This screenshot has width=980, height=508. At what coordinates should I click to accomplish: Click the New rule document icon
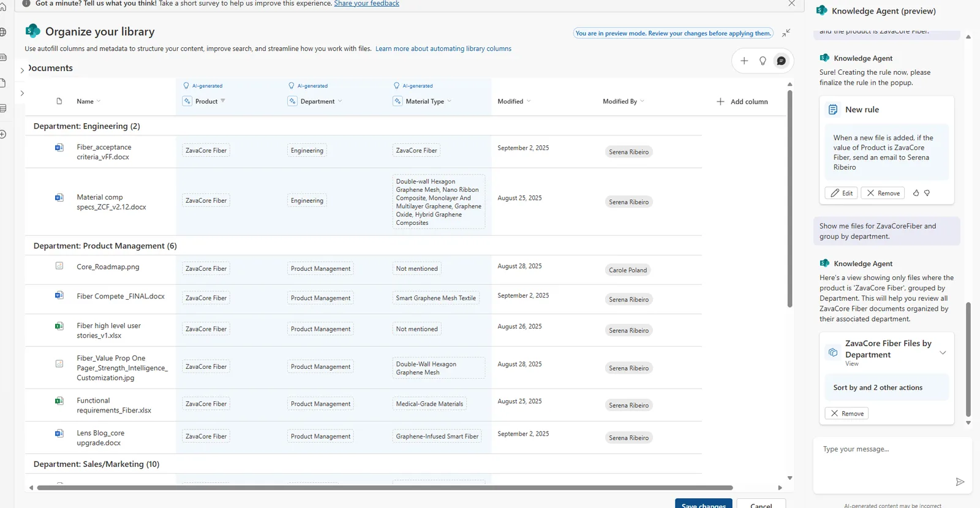(x=833, y=110)
